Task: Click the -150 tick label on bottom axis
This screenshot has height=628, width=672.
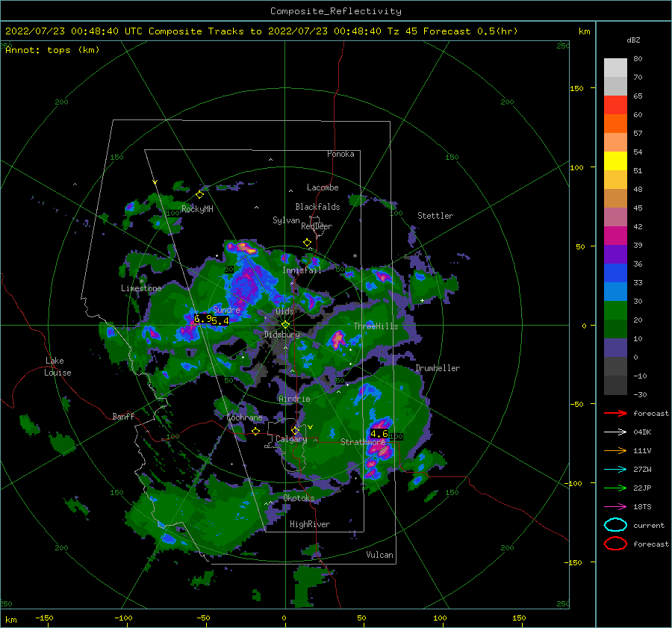Action: pos(44,618)
